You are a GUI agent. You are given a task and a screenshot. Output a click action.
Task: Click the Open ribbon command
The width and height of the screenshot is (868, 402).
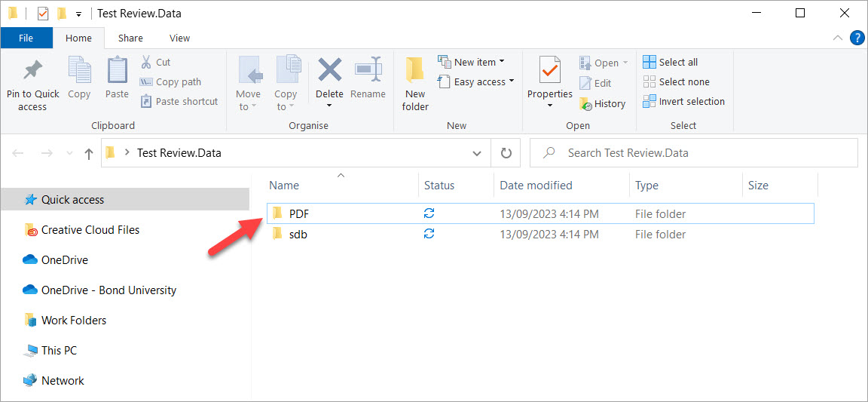pyautogui.click(x=604, y=63)
